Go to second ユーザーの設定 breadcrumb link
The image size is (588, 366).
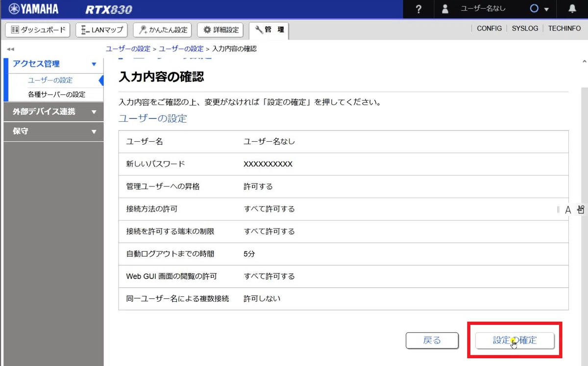[181, 49]
